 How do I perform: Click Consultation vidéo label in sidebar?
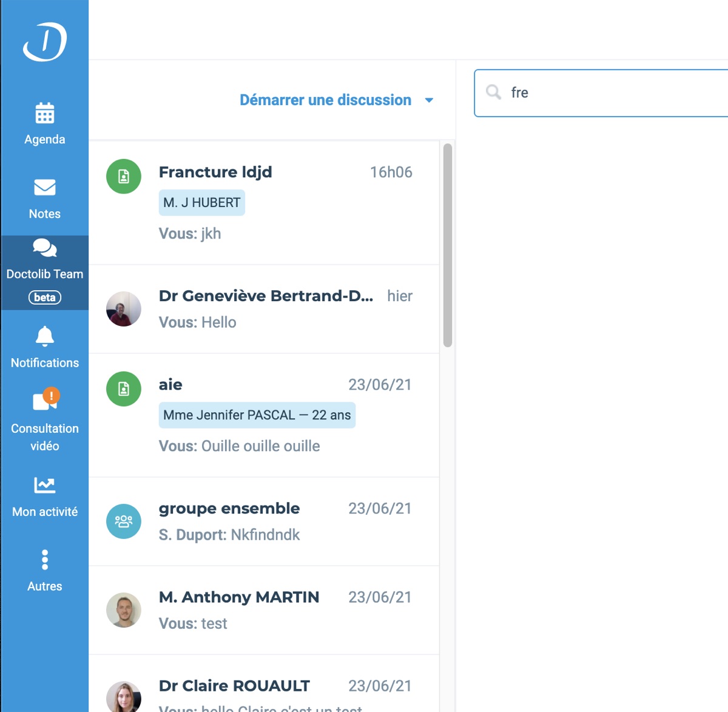pos(45,437)
